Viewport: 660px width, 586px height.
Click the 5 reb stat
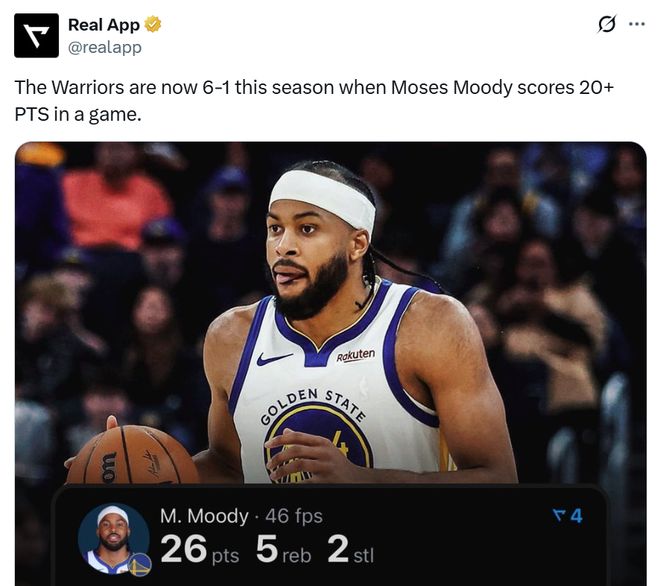[x=283, y=550]
